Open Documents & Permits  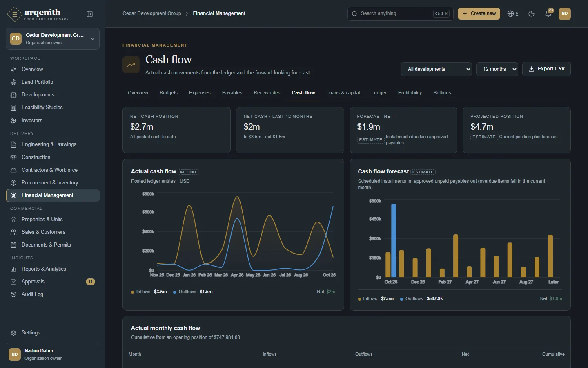53,245
